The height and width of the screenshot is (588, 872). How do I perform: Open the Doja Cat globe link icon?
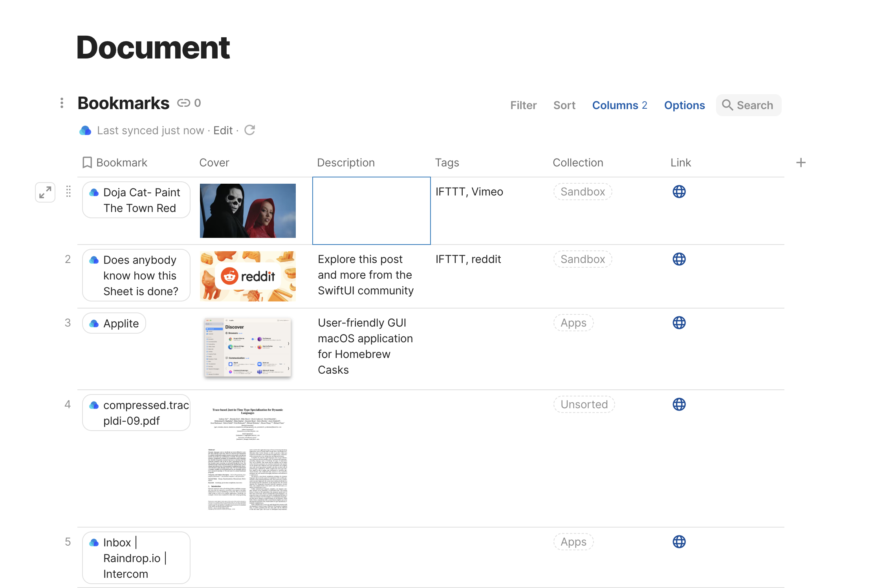(679, 192)
